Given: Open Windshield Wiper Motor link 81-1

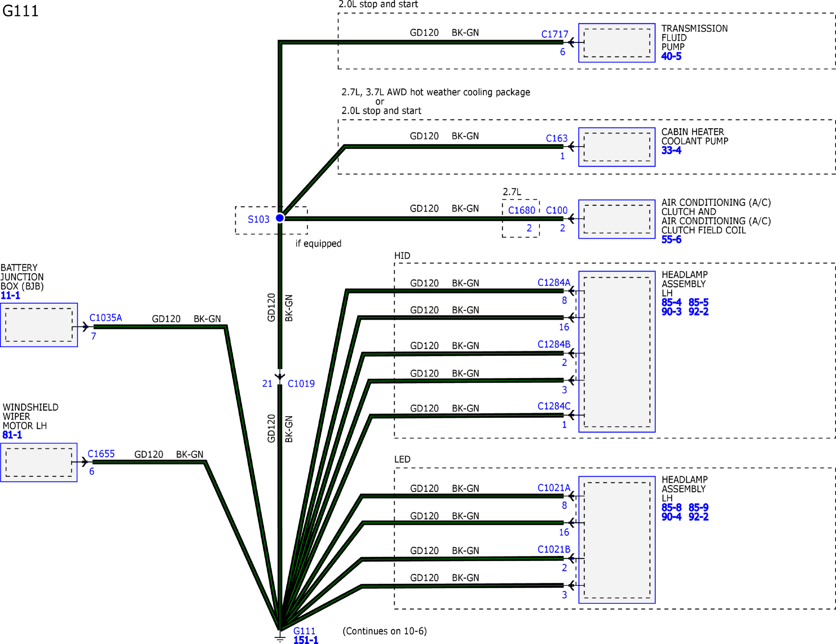Looking at the screenshot, I should click(x=12, y=435).
